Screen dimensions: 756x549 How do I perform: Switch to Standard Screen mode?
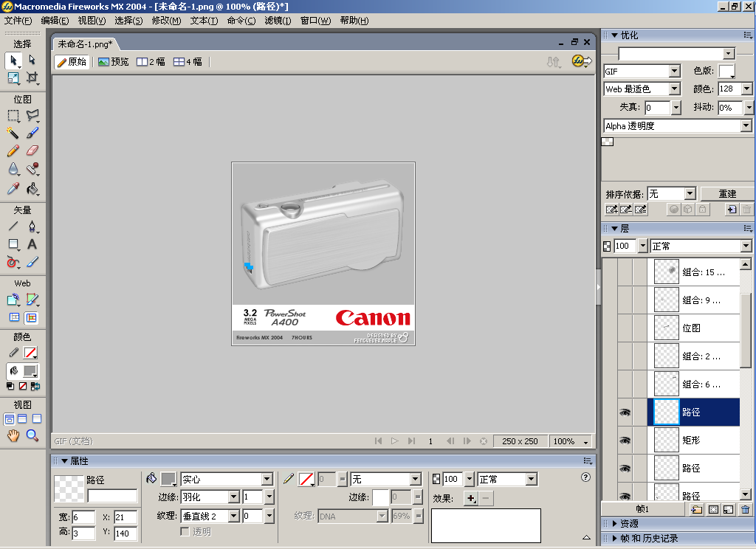pyautogui.click(x=9, y=419)
